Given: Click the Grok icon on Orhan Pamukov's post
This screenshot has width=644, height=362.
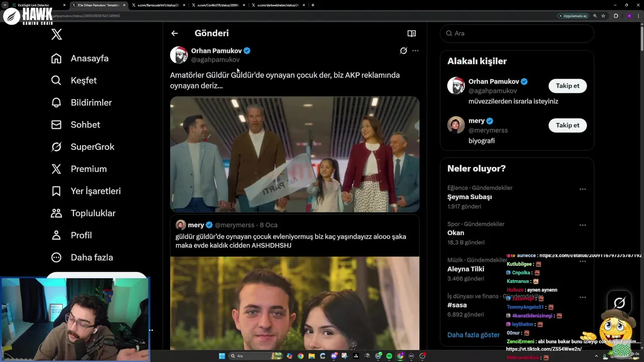Looking at the screenshot, I should pyautogui.click(x=403, y=51).
